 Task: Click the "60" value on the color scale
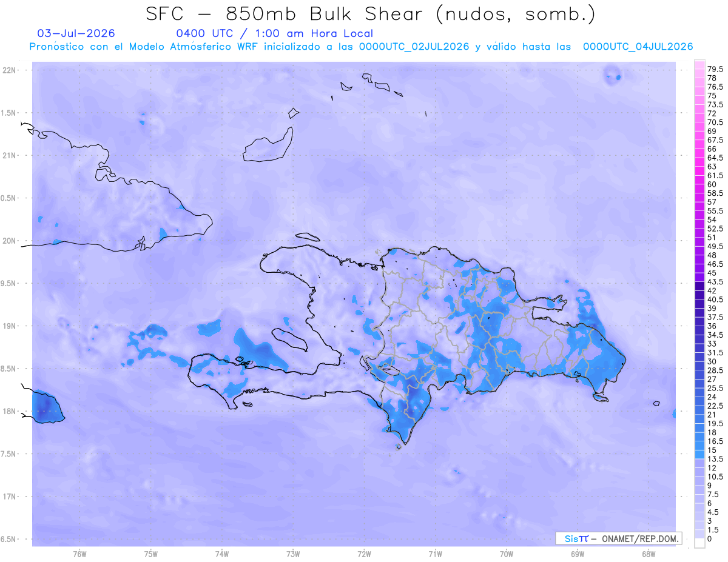pos(712,184)
